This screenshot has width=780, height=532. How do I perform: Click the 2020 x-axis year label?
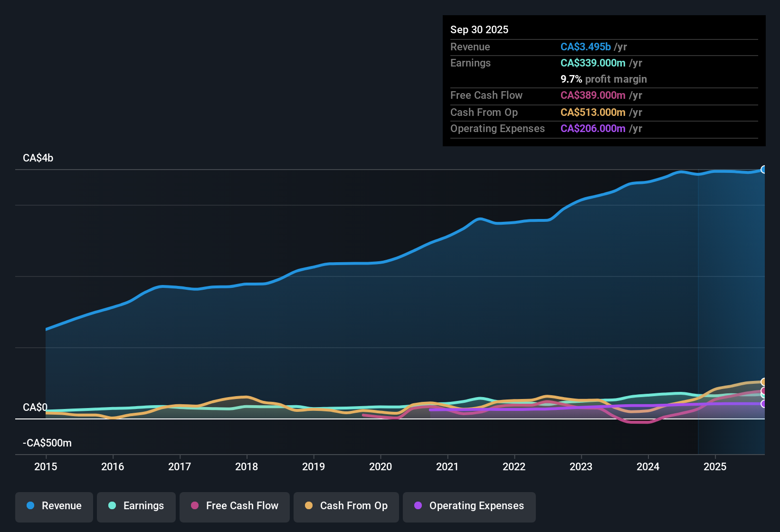[x=380, y=466]
